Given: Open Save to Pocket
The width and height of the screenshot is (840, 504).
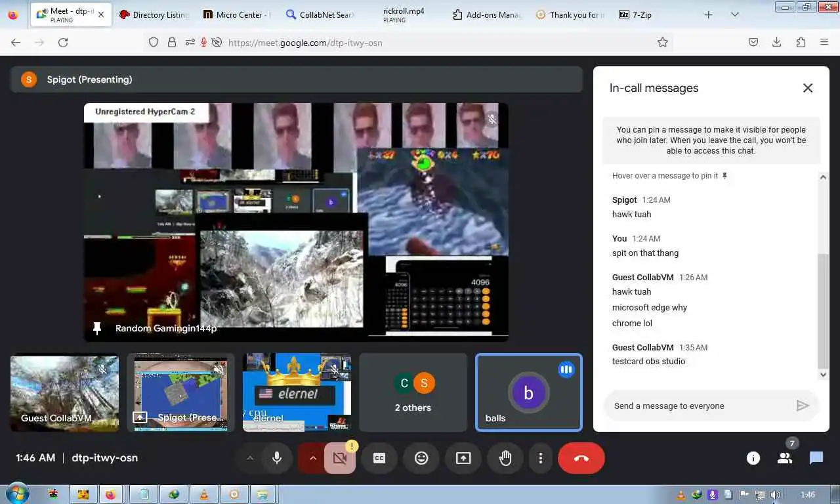Looking at the screenshot, I should (753, 42).
